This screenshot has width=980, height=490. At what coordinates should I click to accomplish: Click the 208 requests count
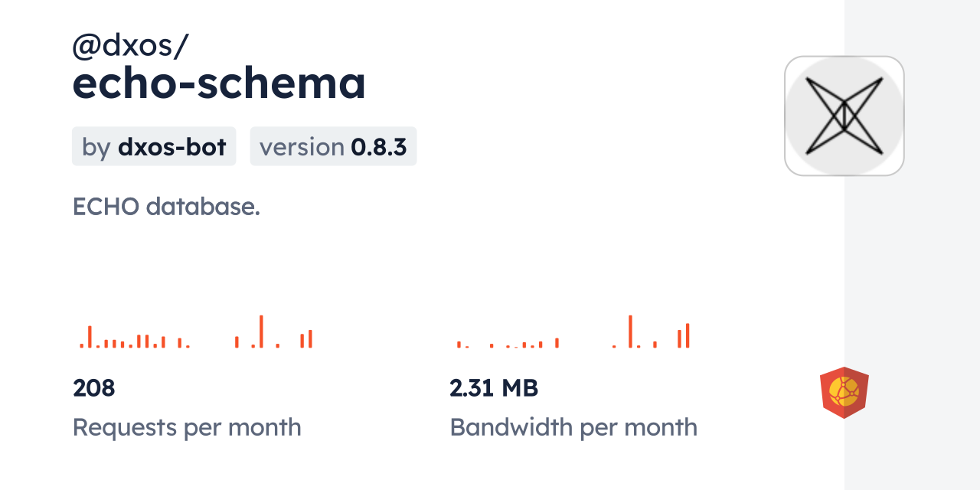(93, 388)
